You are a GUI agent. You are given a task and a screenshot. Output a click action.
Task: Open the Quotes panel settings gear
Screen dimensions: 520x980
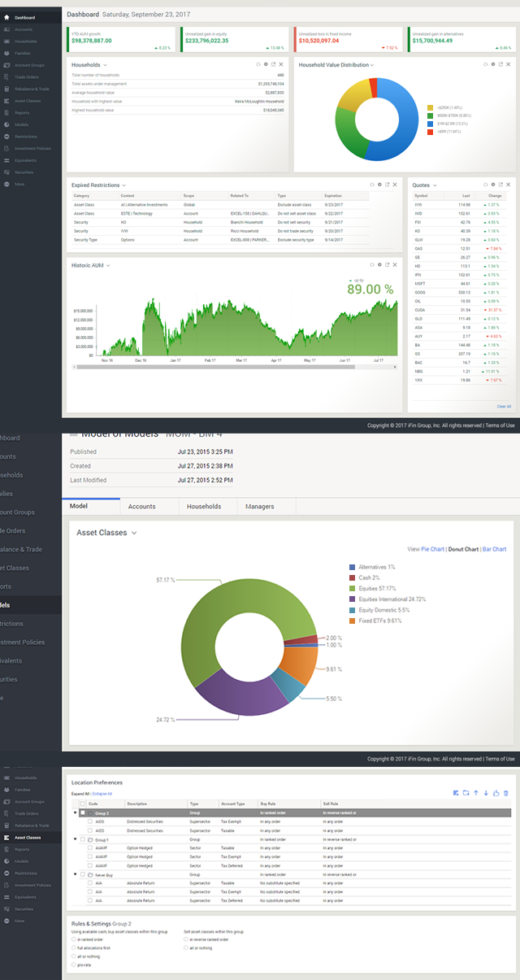pyautogui.click(x=492, y=185)
